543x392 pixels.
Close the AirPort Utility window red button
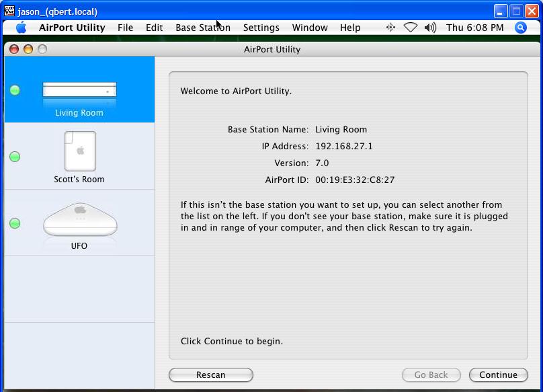(x=14, y=49)
